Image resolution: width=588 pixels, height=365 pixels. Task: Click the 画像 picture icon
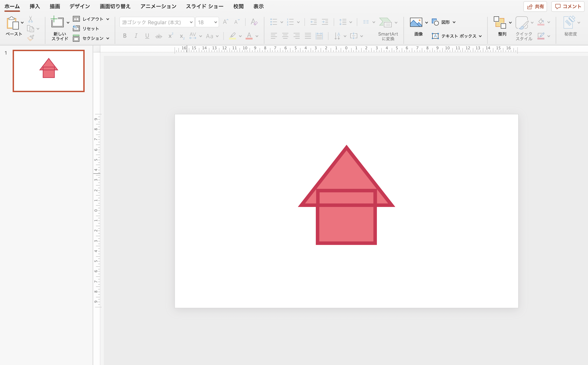[416, 22]
